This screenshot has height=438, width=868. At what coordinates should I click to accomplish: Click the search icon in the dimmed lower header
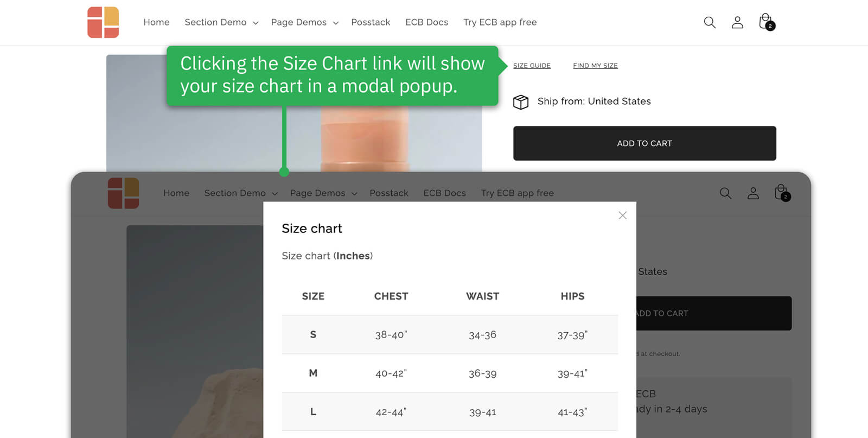(725, 193)
